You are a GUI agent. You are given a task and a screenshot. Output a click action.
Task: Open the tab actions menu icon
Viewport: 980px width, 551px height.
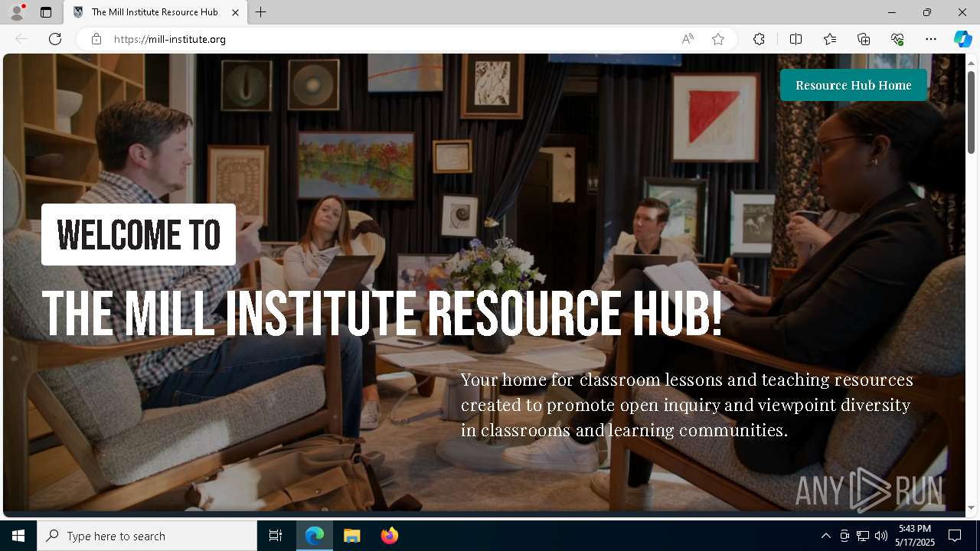pos(46,12)
